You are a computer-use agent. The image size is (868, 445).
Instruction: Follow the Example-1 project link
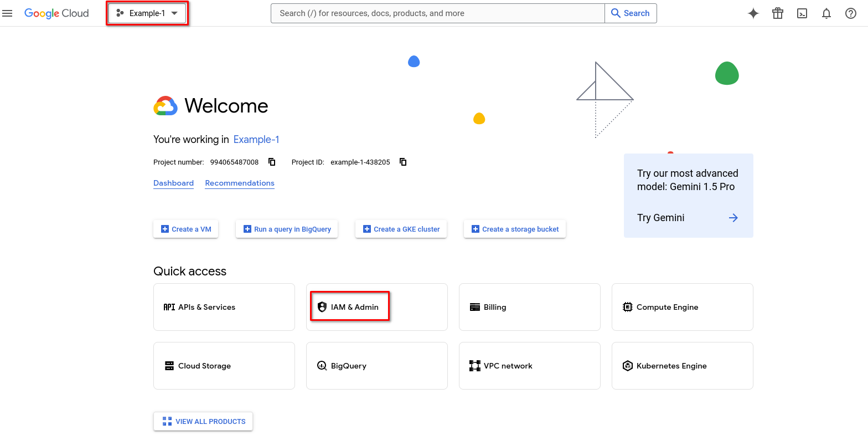click(256, 140)
